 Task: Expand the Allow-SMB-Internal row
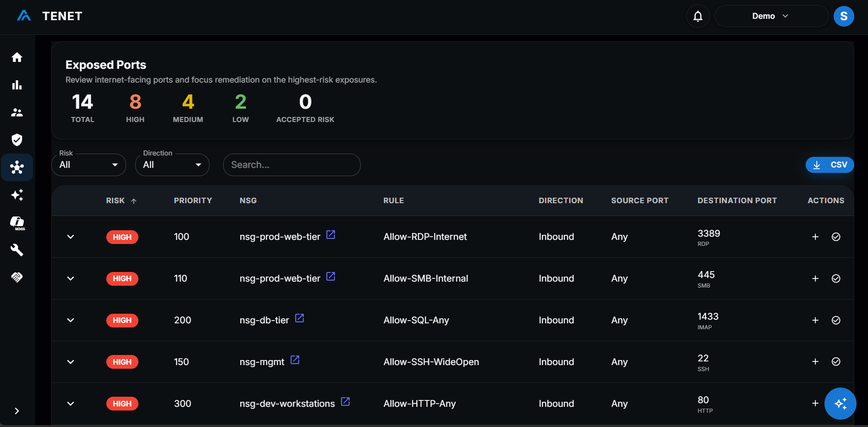[x=71, y=278]
